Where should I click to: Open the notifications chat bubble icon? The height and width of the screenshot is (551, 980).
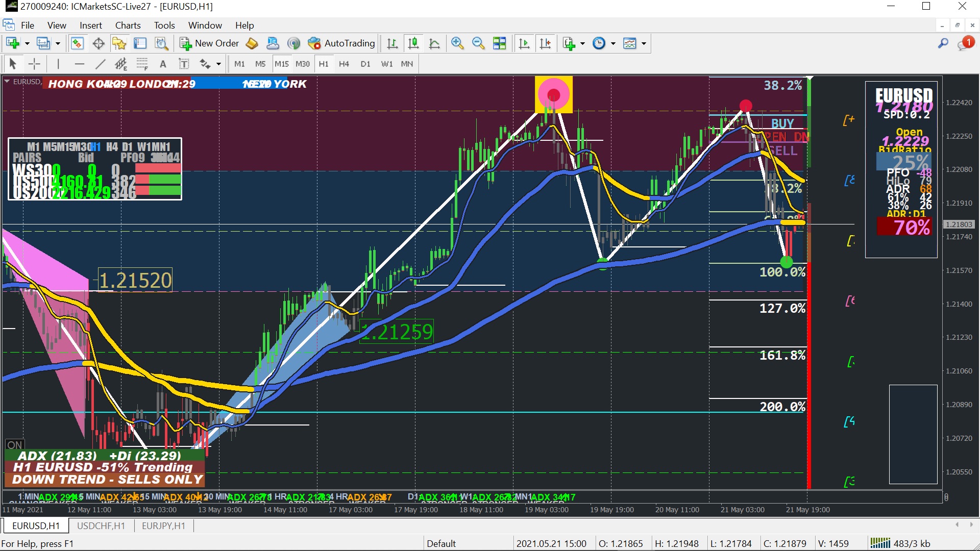tap(964, 44)
